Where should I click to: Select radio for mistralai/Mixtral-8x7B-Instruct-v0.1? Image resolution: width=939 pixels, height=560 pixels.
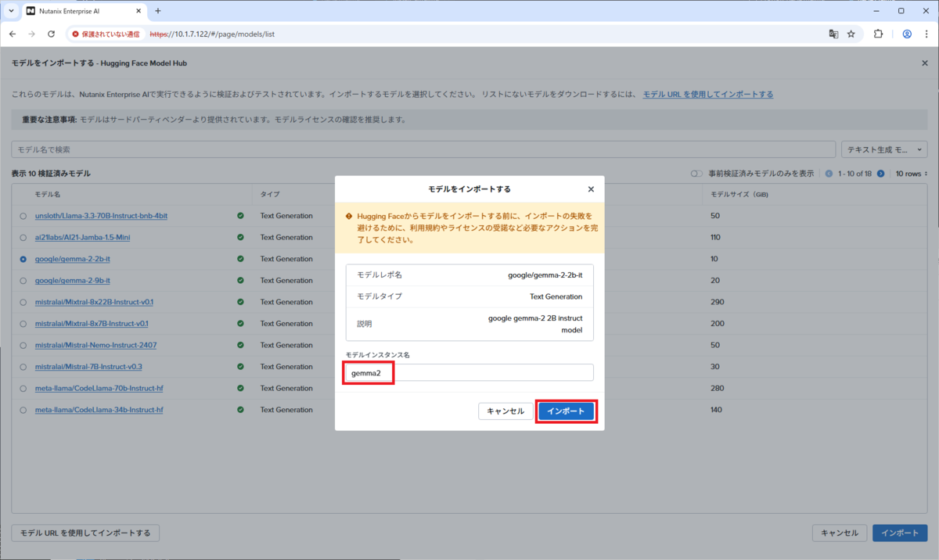23,323
